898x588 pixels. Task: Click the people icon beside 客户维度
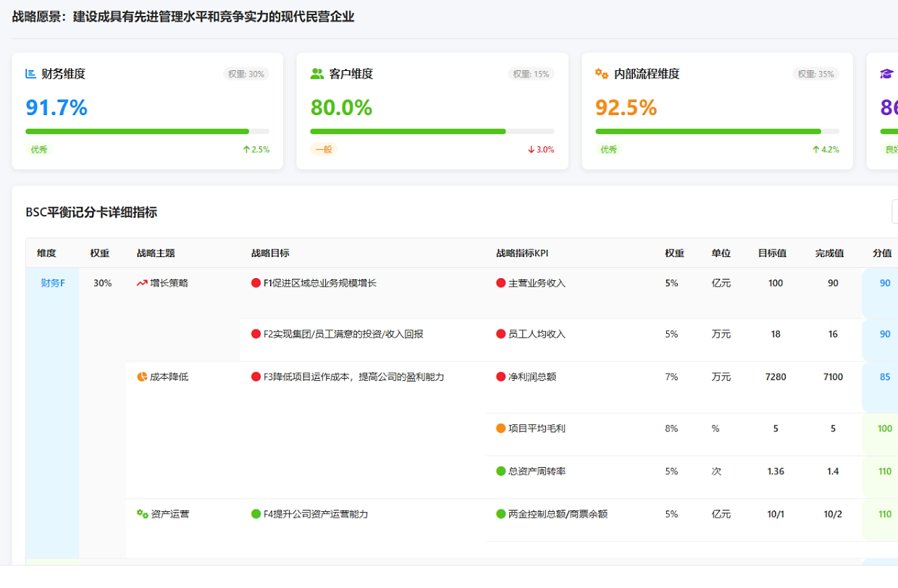coord(316,74)
